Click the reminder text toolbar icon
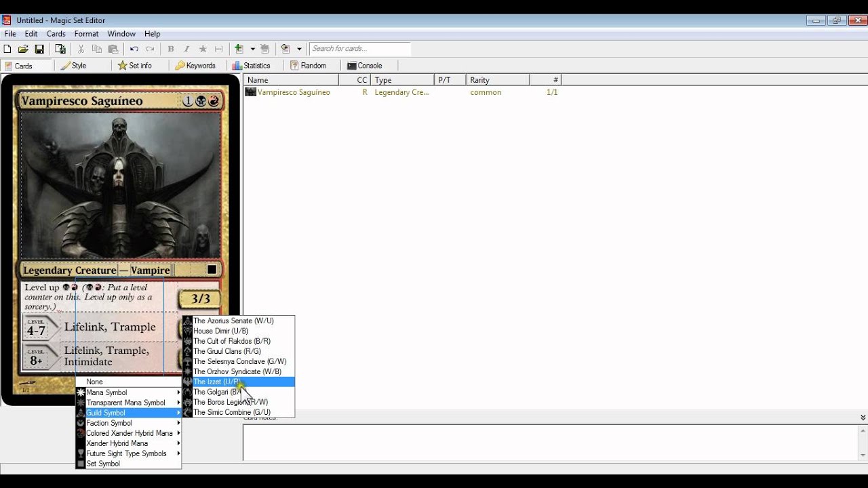 click(219, 49)
